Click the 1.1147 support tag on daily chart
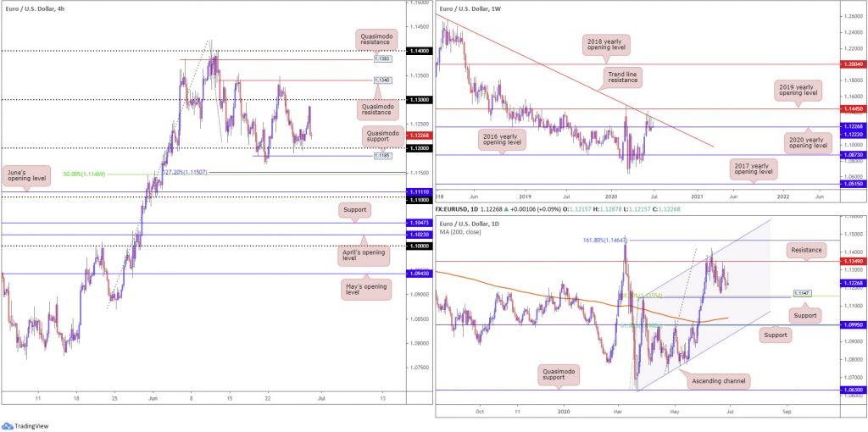868x432 pixels. click(800, 292)
